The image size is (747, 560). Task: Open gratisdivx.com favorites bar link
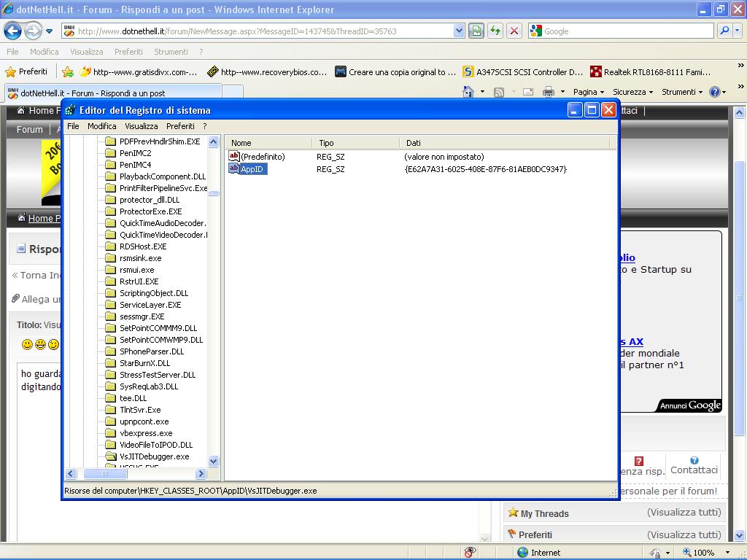pos(139,72)
